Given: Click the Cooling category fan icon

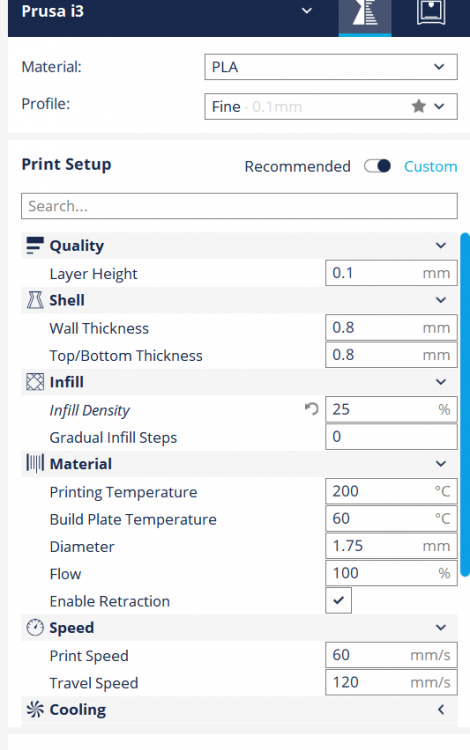Looking at the screenshot, I should pyautogui.click(x=35, y=709).
